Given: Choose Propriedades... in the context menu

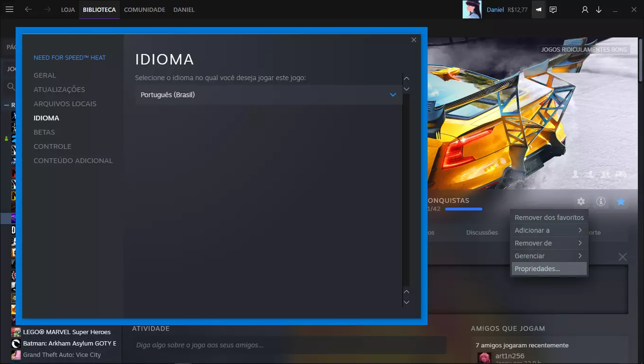Looking at the screenshot, I should click(x=549, y=269).
